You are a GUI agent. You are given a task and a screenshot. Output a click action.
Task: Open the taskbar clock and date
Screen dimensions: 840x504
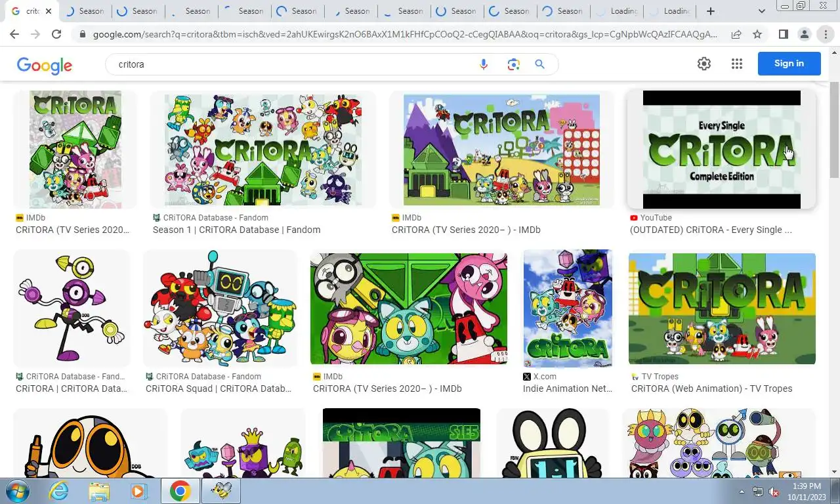pyautogui.click(x=806, y=492)
